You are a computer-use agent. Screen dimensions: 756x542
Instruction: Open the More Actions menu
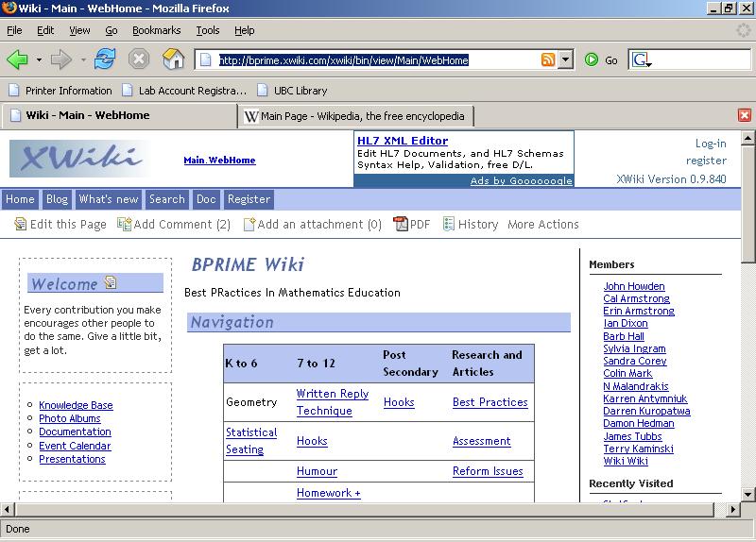coord(543,225)
